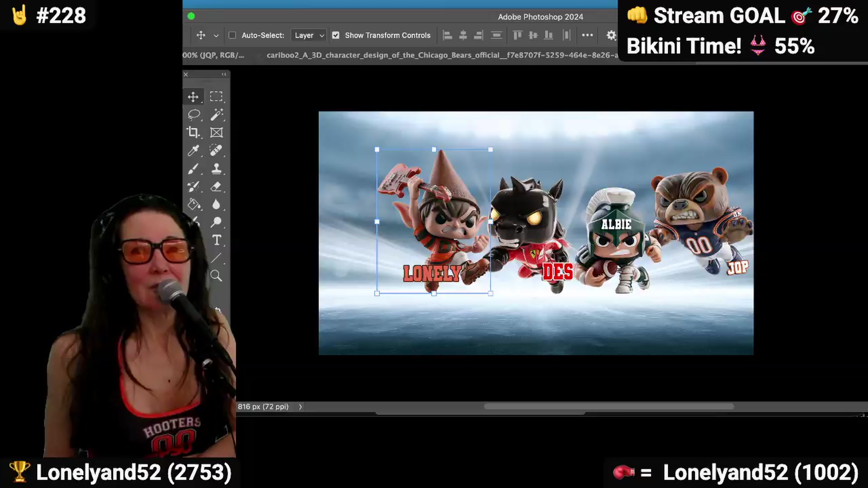868x488 pixels.
Task: Select the Frame tool
Action: [x=216, y=132]
